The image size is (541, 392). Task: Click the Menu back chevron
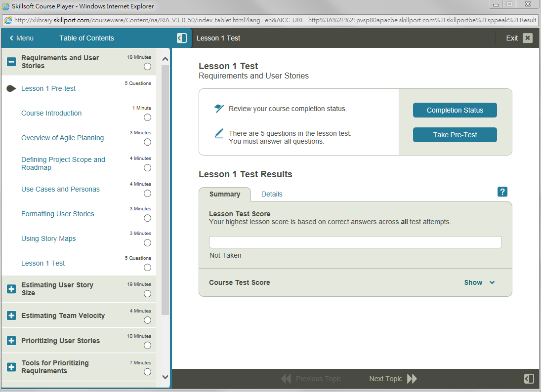point(11,38)
